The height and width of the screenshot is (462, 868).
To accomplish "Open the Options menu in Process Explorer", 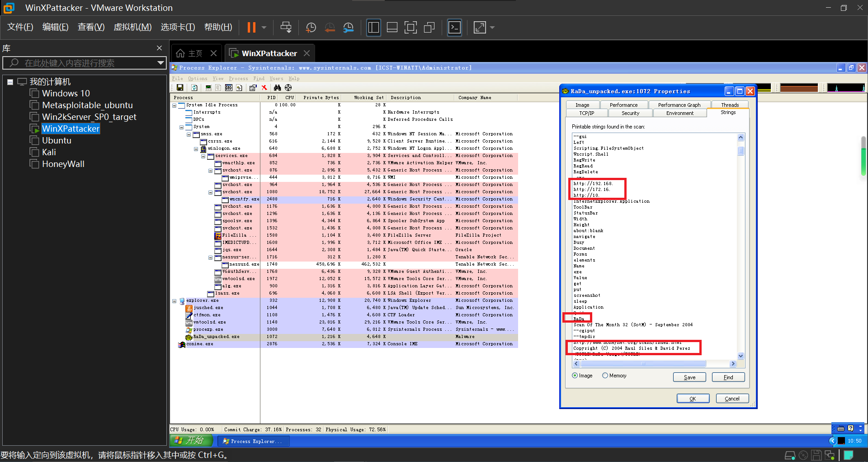I will click(198, 79).
